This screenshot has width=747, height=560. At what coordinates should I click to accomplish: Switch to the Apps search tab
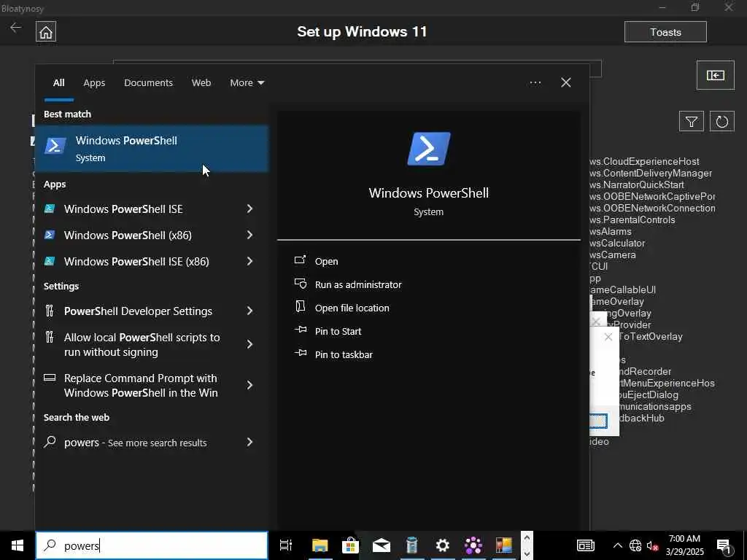[94, 83]
